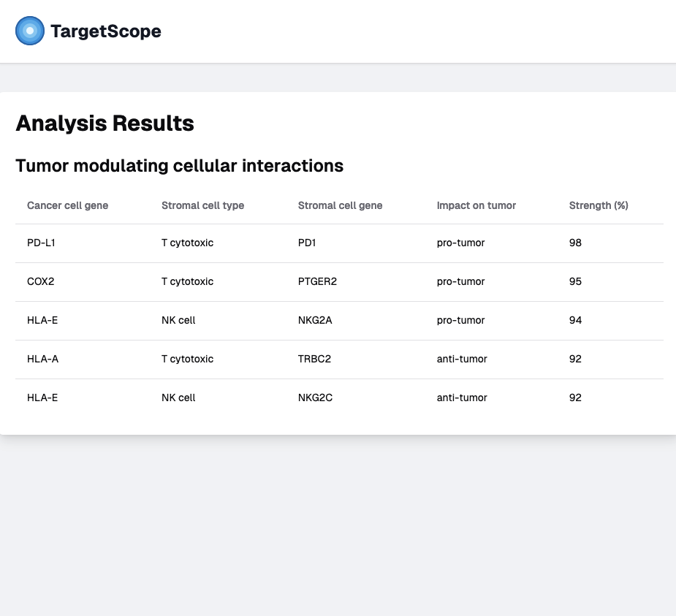This screenshot has width=676, height=616.
Task: Select the PD1 stromal gene entry
Action: point(307,243)
